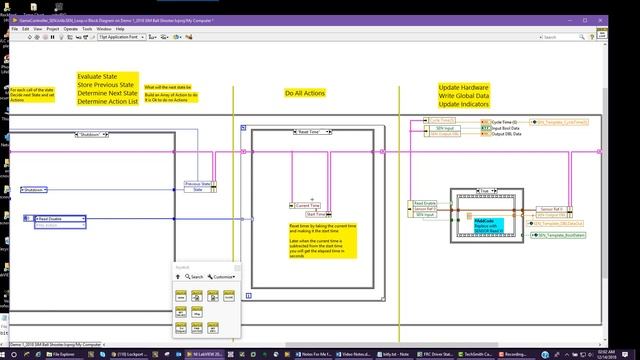This screenshot has height=360, width=640.
Task: Open the Help menu
Action: pyautogui.click(x=120, y=29)
